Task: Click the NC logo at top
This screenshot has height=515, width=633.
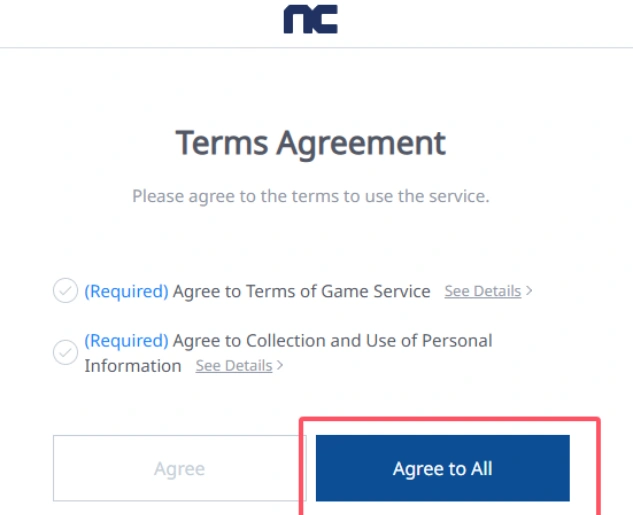Action: pyautogui.click(x=310, y=19)
